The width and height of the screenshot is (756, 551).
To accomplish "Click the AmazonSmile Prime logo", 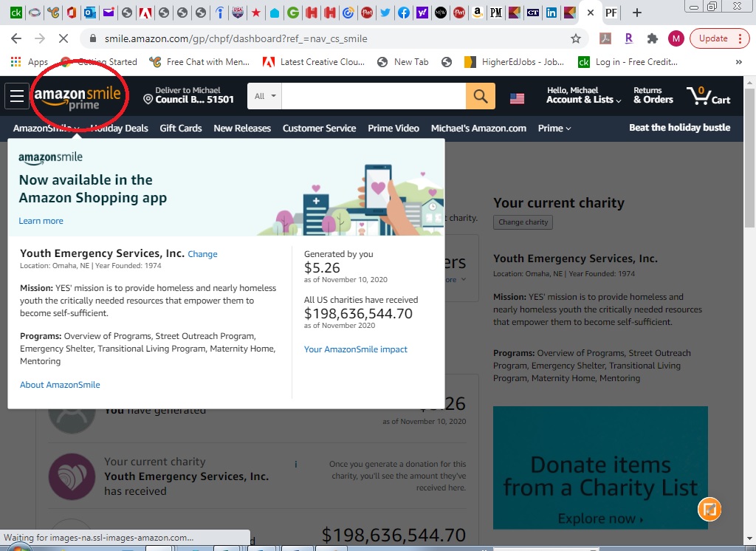I will click(78, 97).
